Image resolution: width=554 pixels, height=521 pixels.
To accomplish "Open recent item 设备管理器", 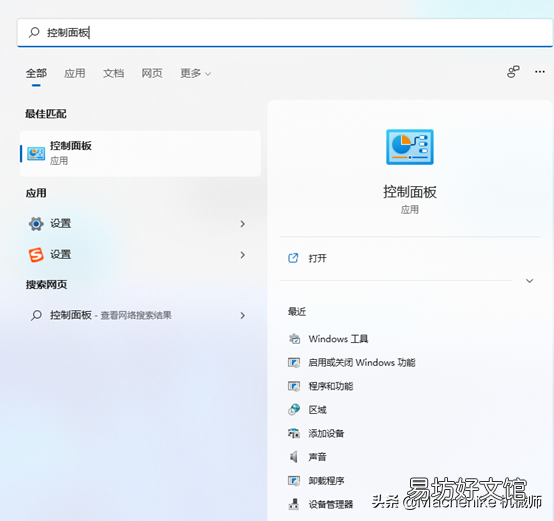I will pos(331,504).
